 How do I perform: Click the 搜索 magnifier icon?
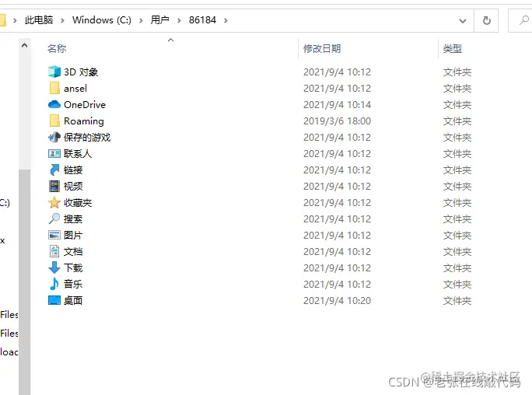[x=54, y=218]
